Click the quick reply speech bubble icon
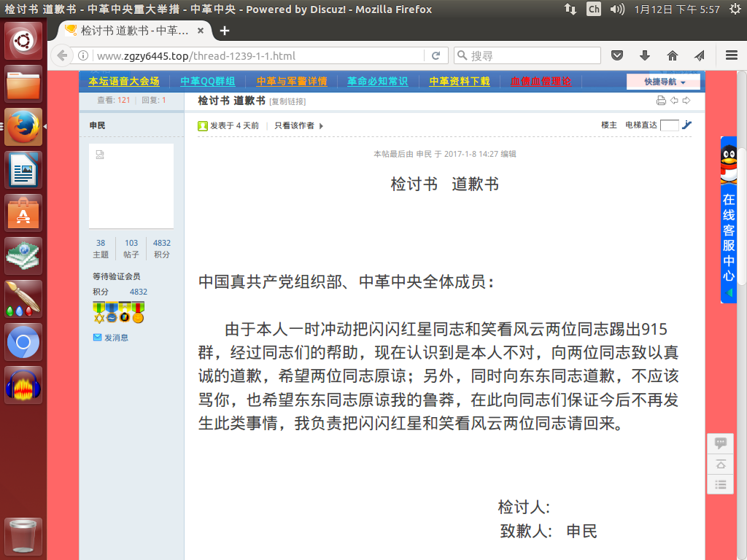The width and height of the screenshot is (747, 560). (721, 443)
